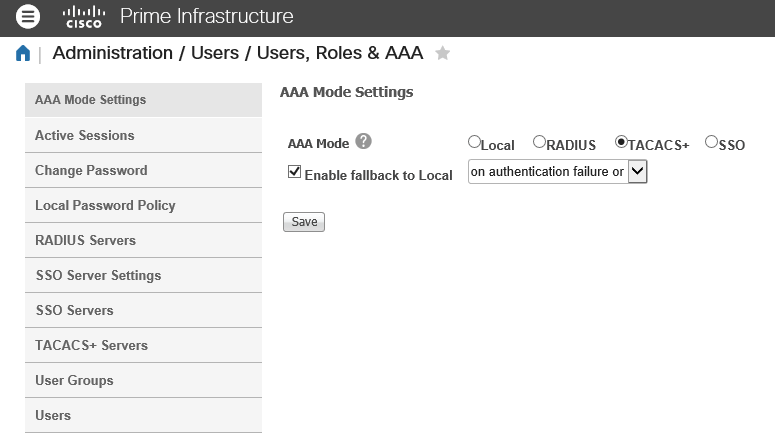
Task: Open Local Password Policy settings
Action: coord(105,205)
